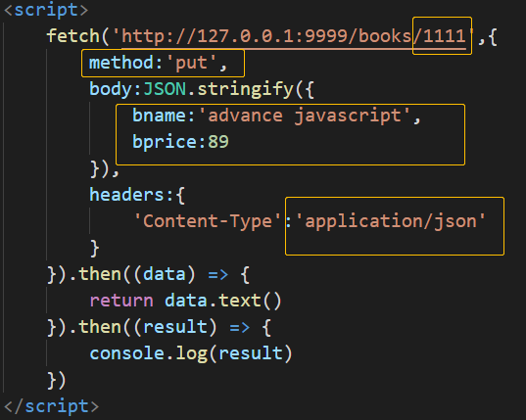
Task: Click the body property key
Action: [x=111, y=89]
